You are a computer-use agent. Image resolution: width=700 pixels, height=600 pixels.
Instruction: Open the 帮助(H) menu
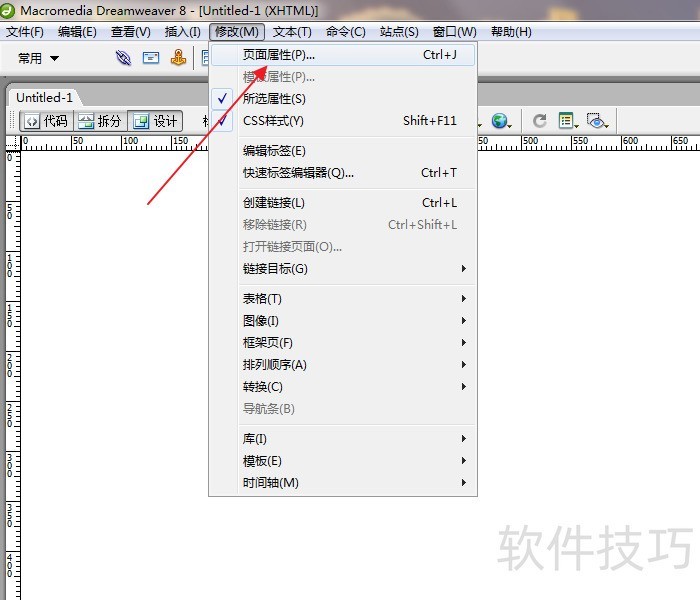(x=511, y=32)
